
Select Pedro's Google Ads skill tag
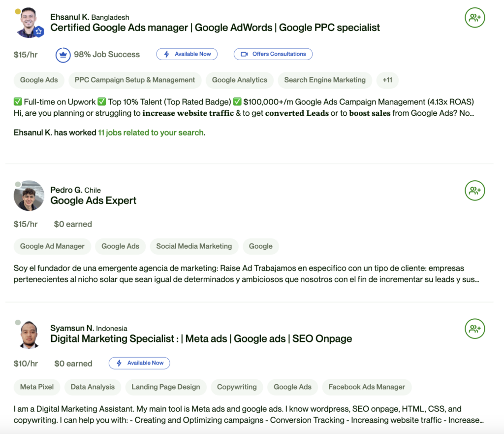[120, 246]
